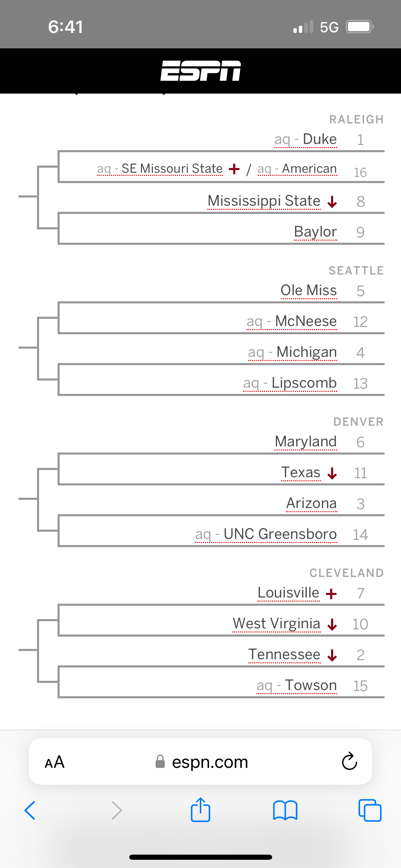Tap Safari's forward arrow

coord(117,810)
